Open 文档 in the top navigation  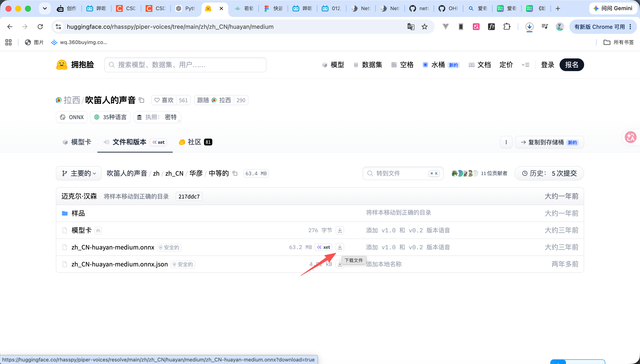[x=480, y=65]
